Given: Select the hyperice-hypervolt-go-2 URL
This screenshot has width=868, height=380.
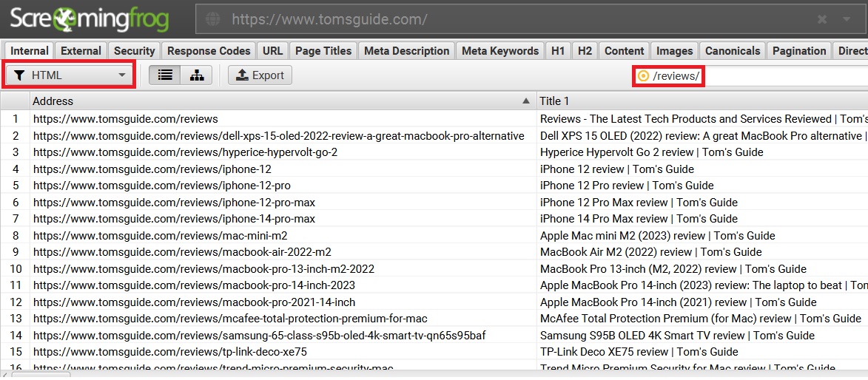Looking at the screenshot, I should (x=185, y=152).
